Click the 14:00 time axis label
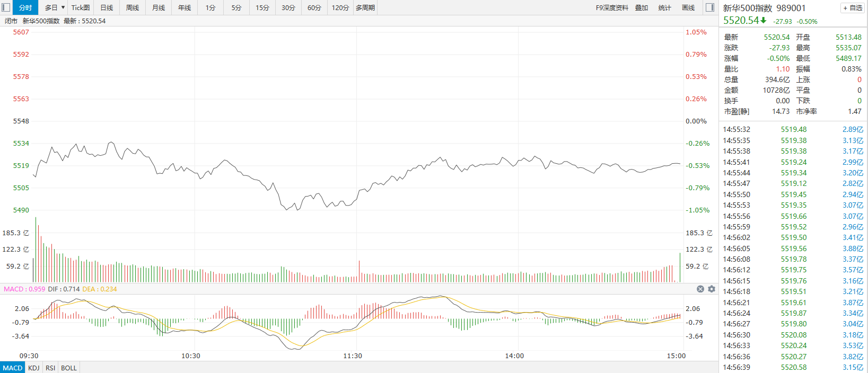The width and height of the screenshot is (868, 373). (514, 356)
